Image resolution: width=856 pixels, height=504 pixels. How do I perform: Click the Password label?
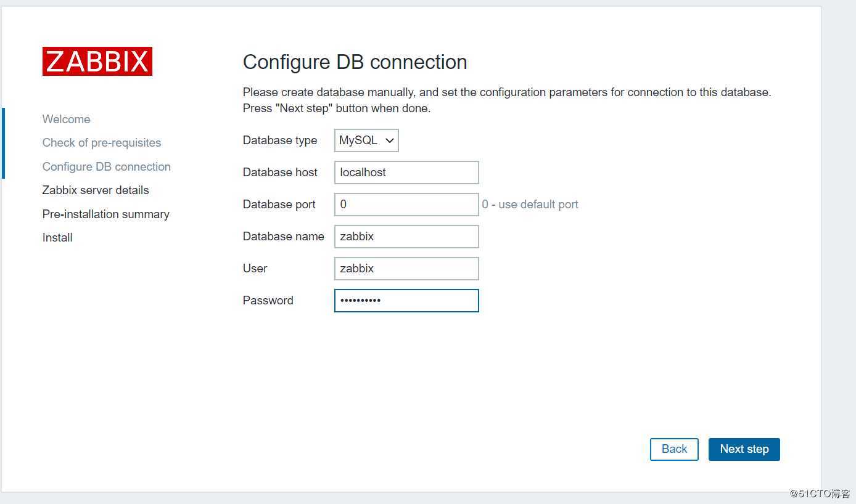[268, 301]
